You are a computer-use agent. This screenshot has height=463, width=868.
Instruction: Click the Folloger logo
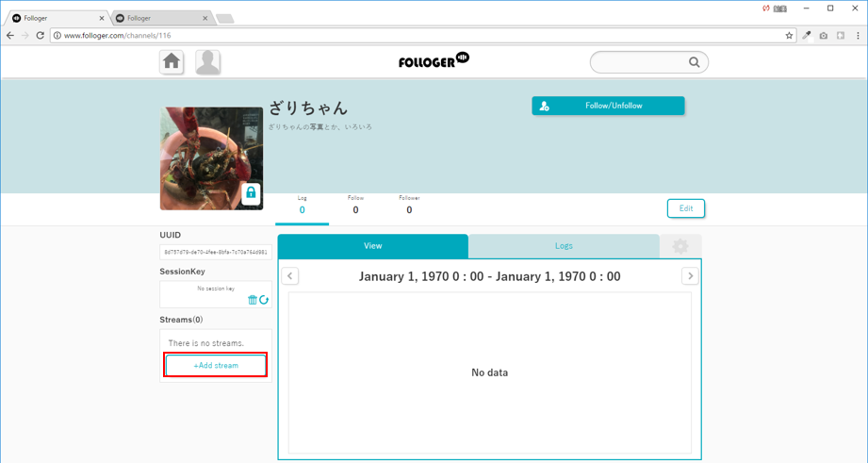[x=434, y=59]
